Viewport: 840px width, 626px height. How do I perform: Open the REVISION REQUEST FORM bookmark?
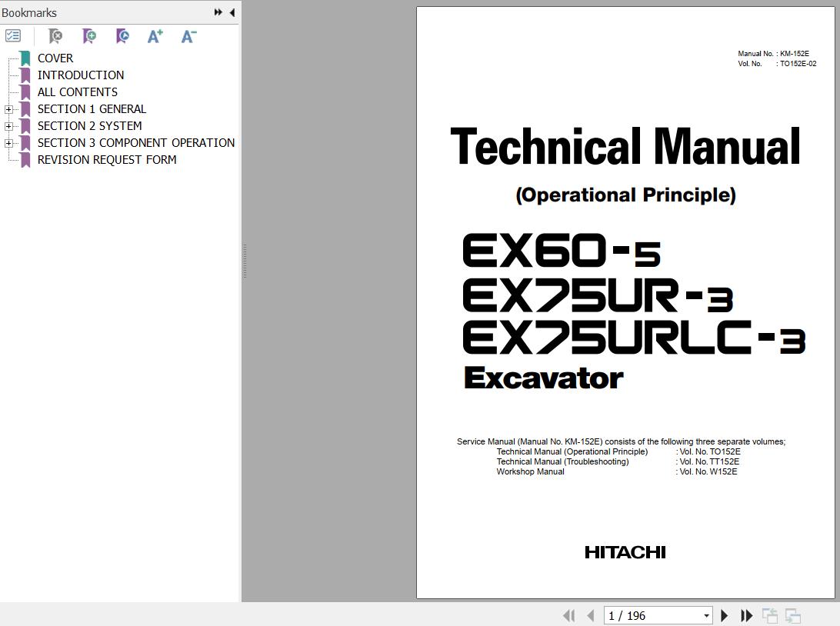tap(107, 160)
